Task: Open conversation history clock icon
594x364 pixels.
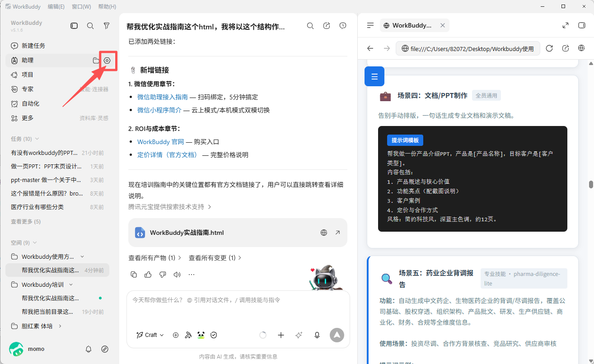Action: click(x=343, y=26)
